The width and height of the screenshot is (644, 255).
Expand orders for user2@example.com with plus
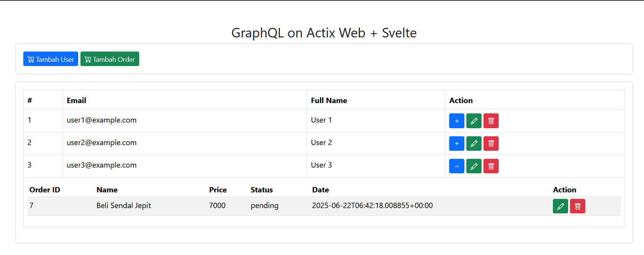click(457, 144)
